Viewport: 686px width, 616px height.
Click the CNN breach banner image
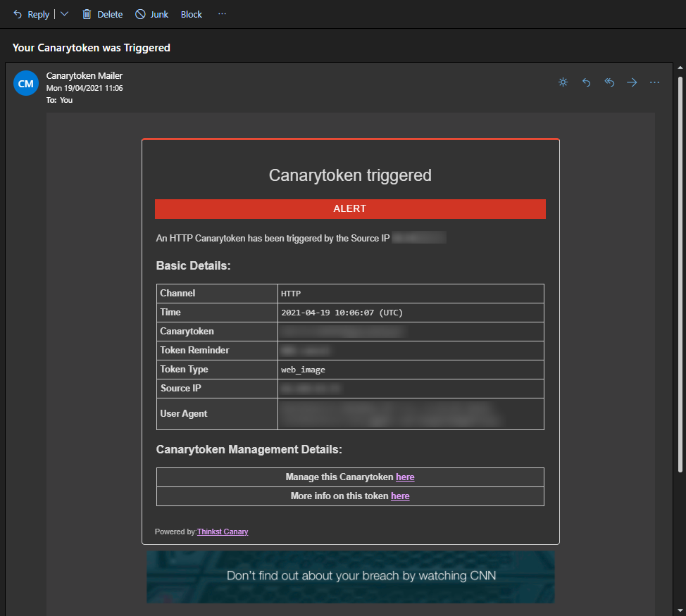tap(350, 577)
